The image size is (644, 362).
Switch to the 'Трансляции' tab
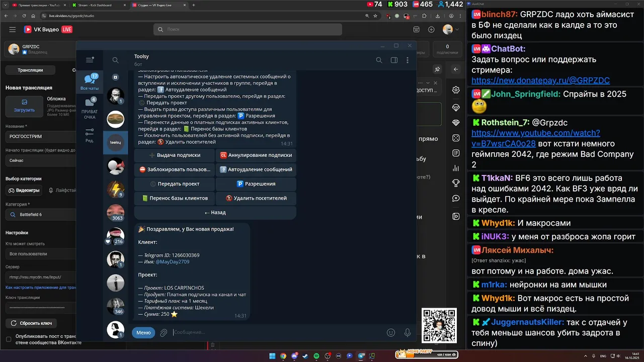[30, 70]
